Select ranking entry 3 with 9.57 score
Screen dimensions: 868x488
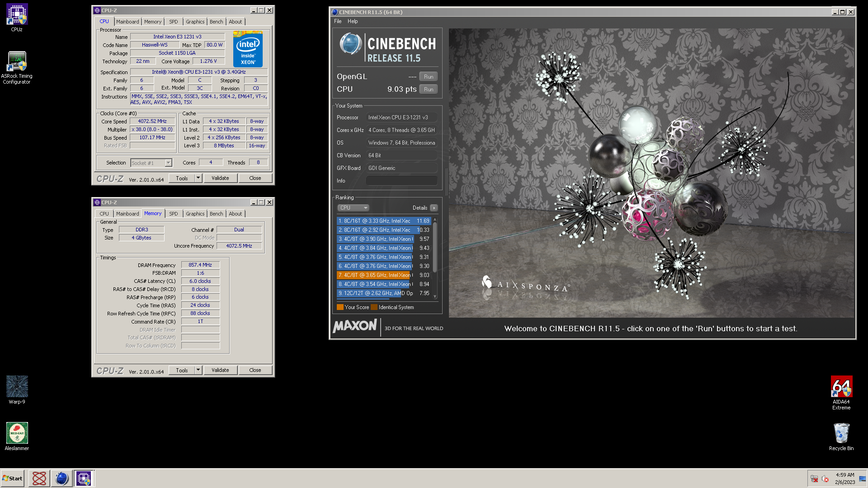(x=383, y=239)
